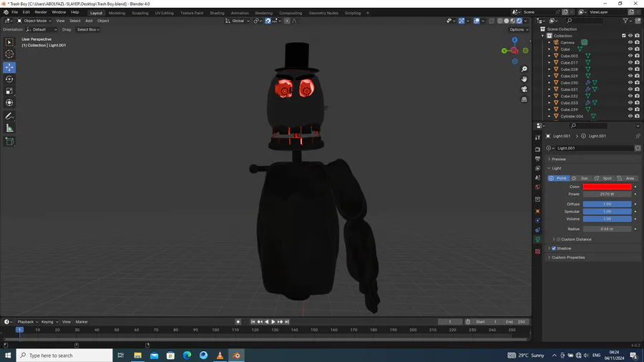Toggle snapping magnet icon in header
Screen dimensions: 644x362
268,21
